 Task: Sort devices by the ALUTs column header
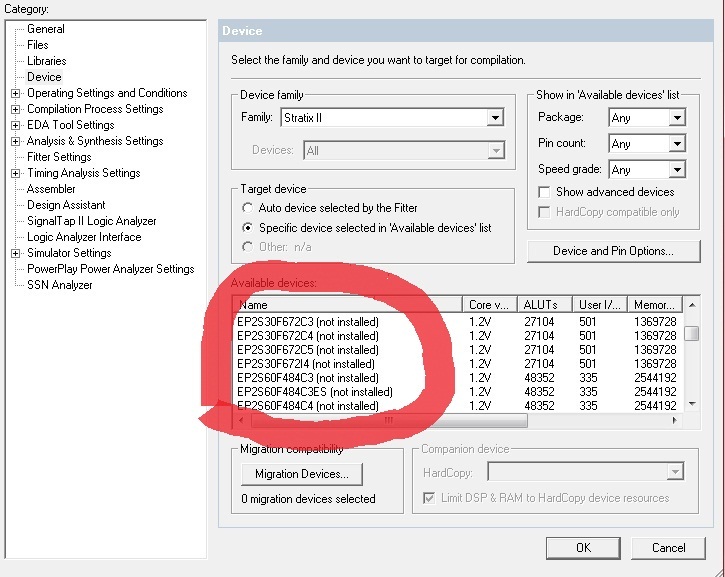[x=546, y=304]
